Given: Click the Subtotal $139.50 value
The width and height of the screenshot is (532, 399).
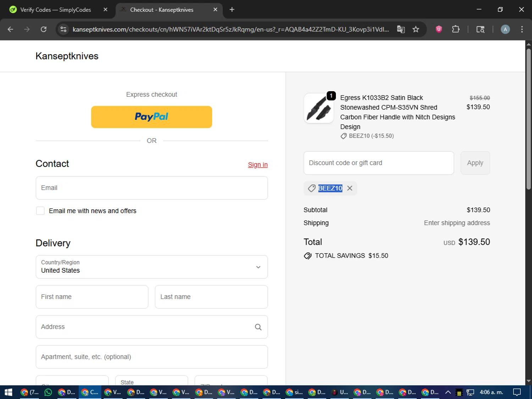Looking at the screenshot, I should coord(478,210).
